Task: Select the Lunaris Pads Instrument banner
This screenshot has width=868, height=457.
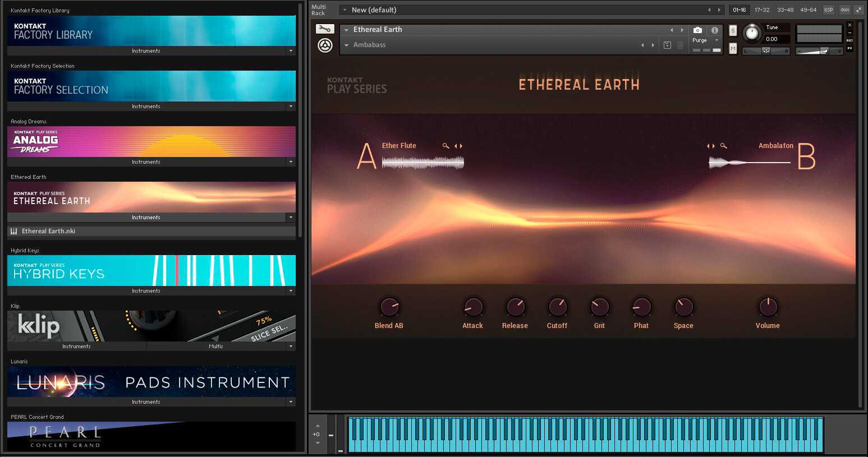Action: click(151, 382)
